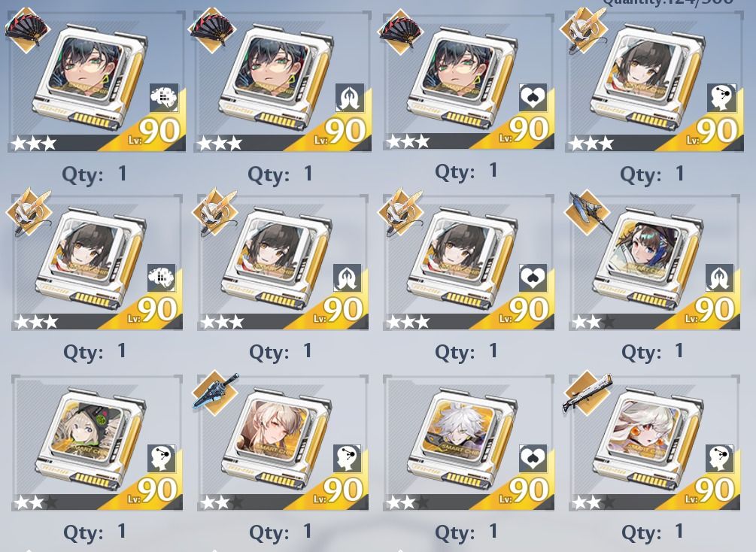Select the blond man chip with sword badge
This screenshot has height=552, width=756.
click(x=283, y=442)
